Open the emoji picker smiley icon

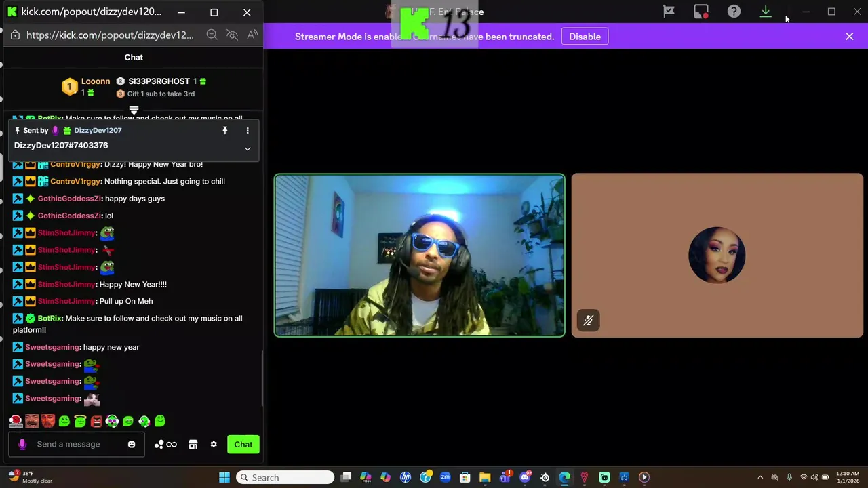[x=132, y=444]
